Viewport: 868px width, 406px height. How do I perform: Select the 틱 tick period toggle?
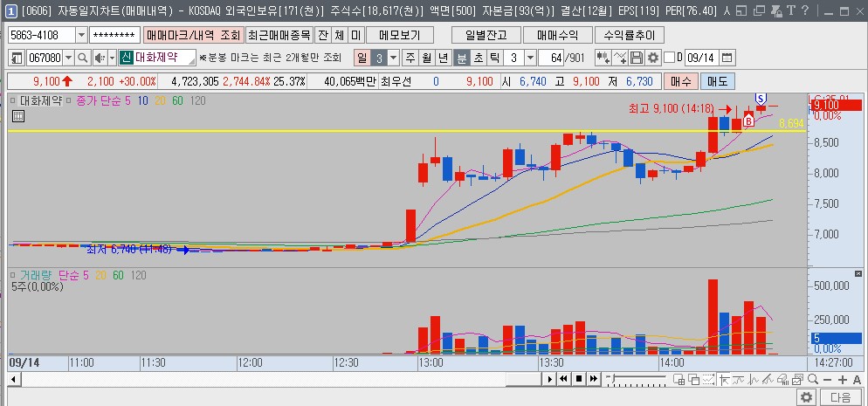494,58
